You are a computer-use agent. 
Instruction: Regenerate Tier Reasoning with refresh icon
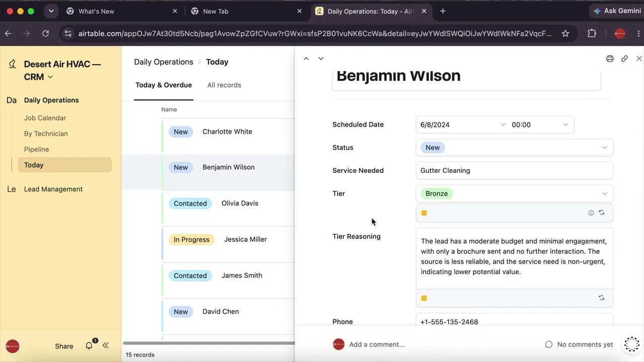click(x=602, y=298)
